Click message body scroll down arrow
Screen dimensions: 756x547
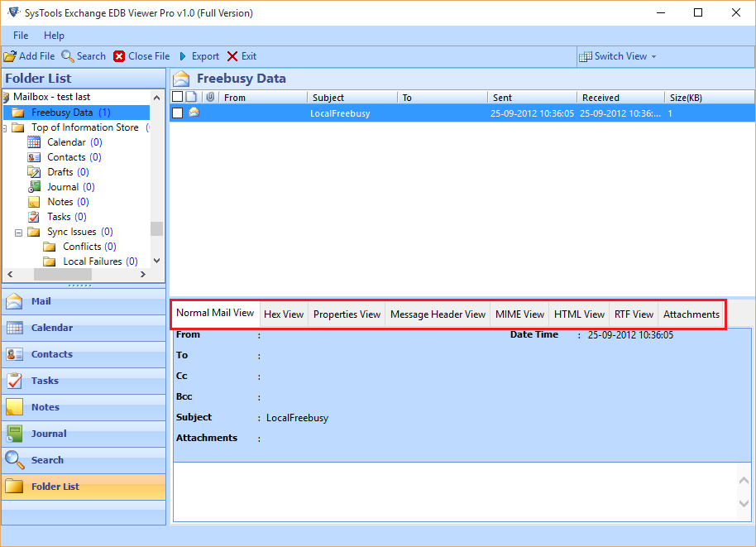744,503
